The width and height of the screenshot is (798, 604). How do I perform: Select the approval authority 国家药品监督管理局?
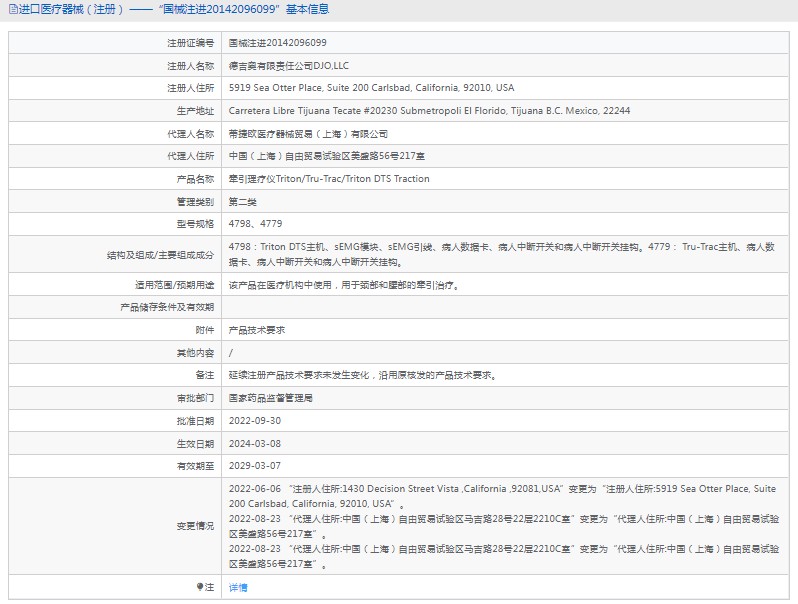pyautogui.click(x=270, y=398)
